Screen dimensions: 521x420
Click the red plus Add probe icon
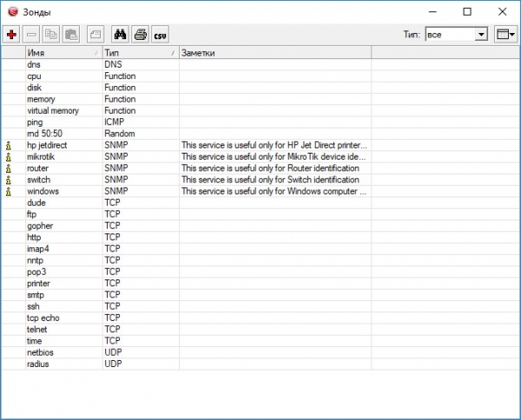coord(11,34)
